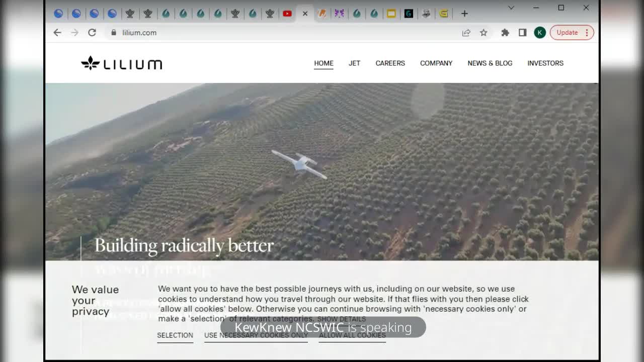Image resolution: width=644 pixels, height=362 pixels.
Task: Maximize the browser window
Action: pos(561,8)
